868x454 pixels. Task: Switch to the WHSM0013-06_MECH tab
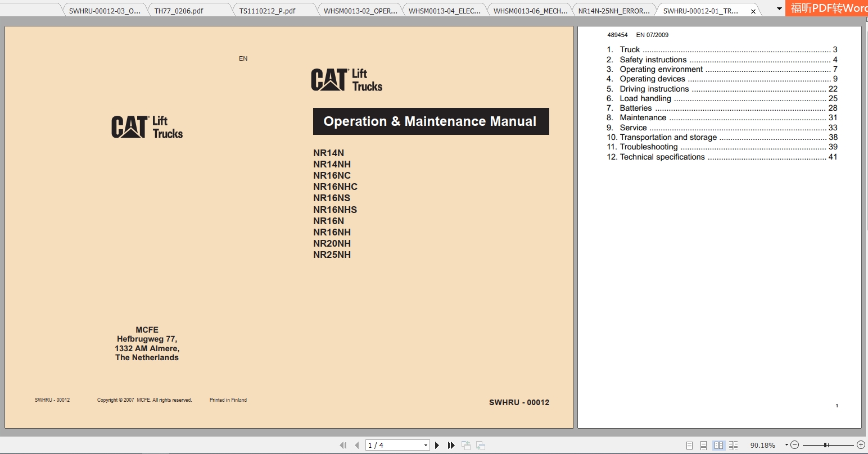(x=530, y=11)
